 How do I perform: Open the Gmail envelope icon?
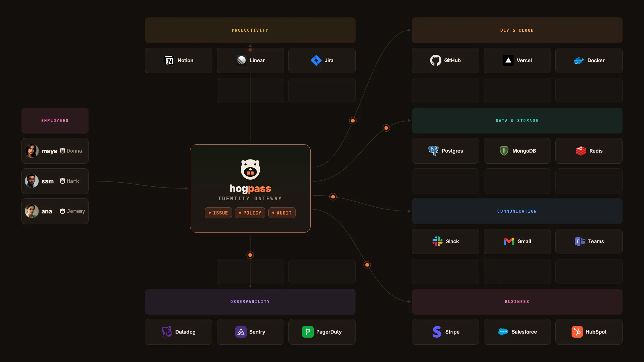click(509, 241)
